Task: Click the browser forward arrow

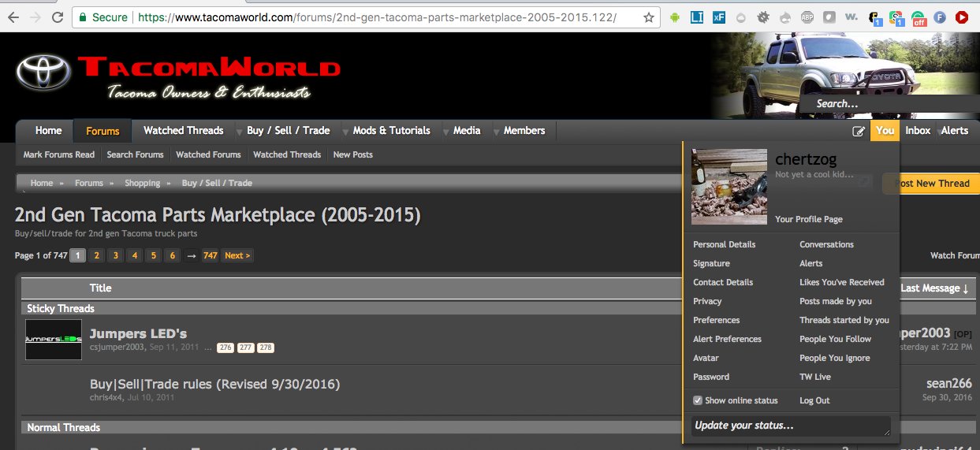Action: coord(36,17)
